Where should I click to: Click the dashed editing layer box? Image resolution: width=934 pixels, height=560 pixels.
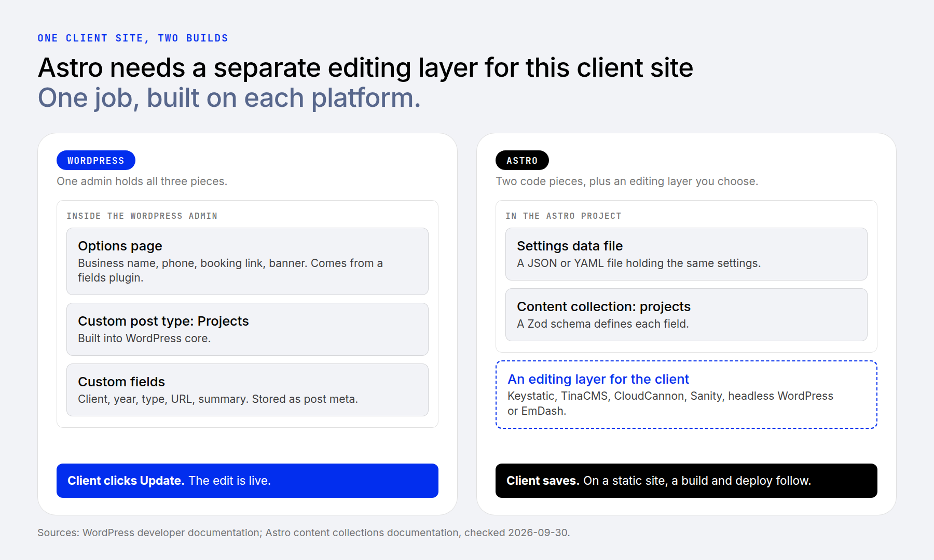[686, 395]
